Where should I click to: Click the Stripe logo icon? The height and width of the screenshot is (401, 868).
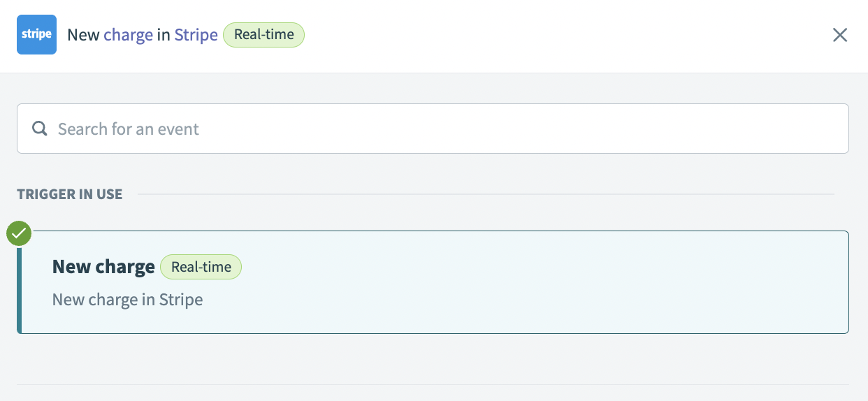point(36,35)
